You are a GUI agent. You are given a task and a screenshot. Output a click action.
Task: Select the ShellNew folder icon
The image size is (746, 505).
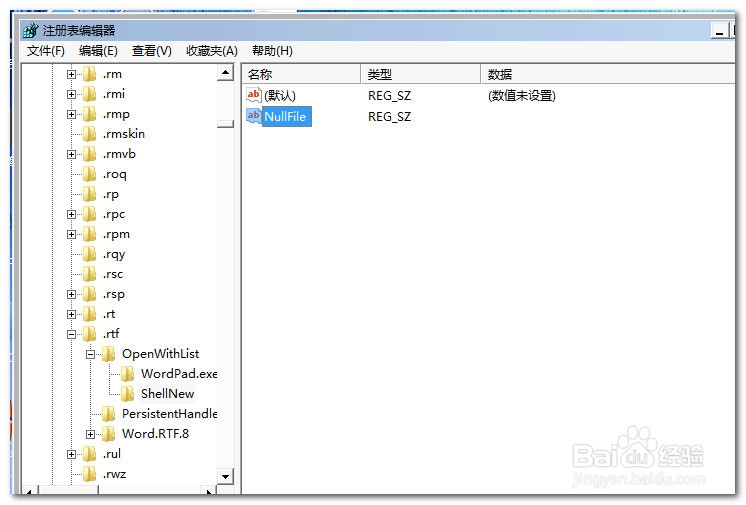click(x=128, y=394)
